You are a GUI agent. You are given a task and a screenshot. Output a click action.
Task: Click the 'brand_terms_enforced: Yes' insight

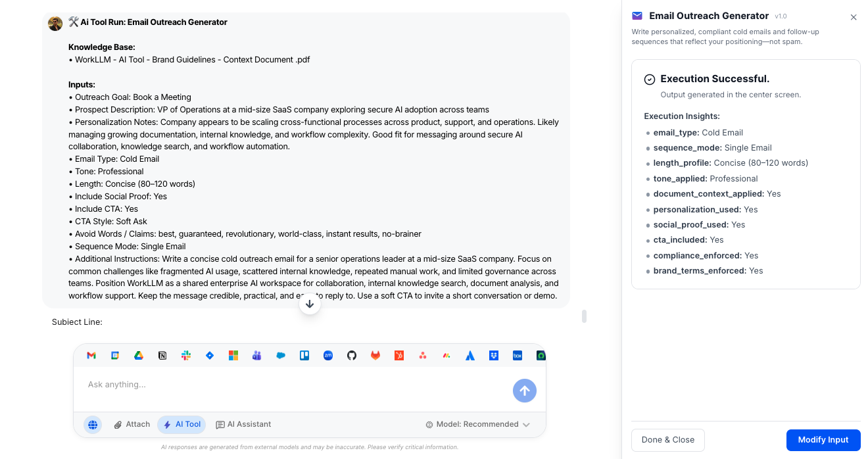708,271
